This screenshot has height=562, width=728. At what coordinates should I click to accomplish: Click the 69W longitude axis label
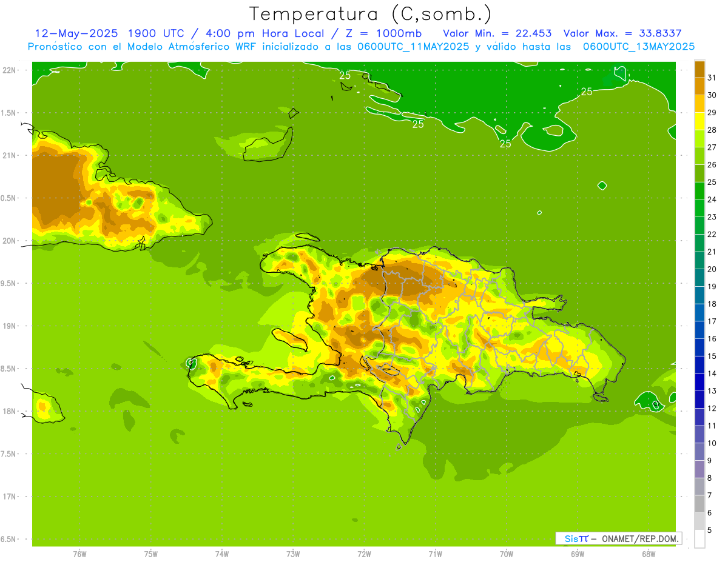(x=578, y=554)
